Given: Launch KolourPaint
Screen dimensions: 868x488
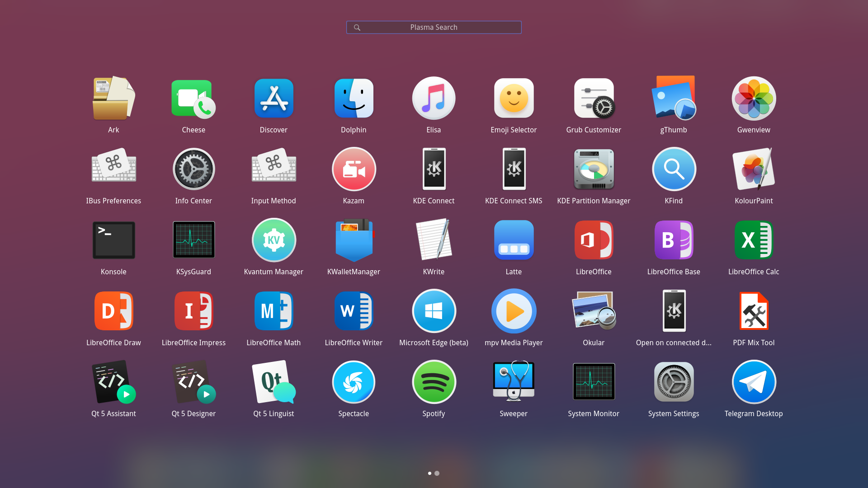Looking at the screenshot, I should [x=754, y=169].
